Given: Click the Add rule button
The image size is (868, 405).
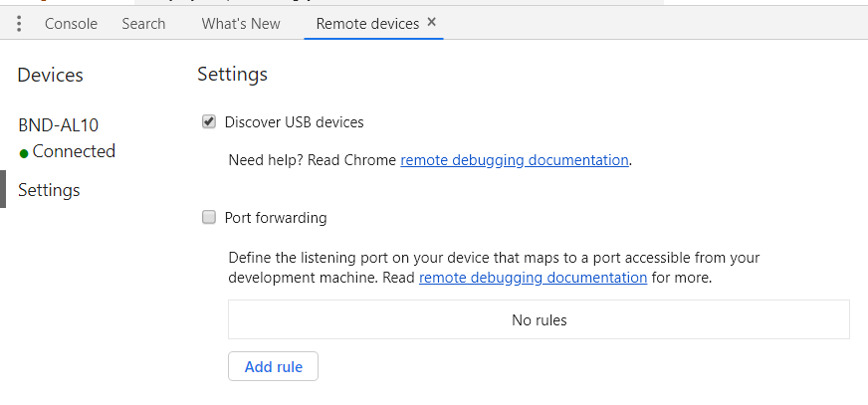Looking at the screenshot, I should point(273,366).
